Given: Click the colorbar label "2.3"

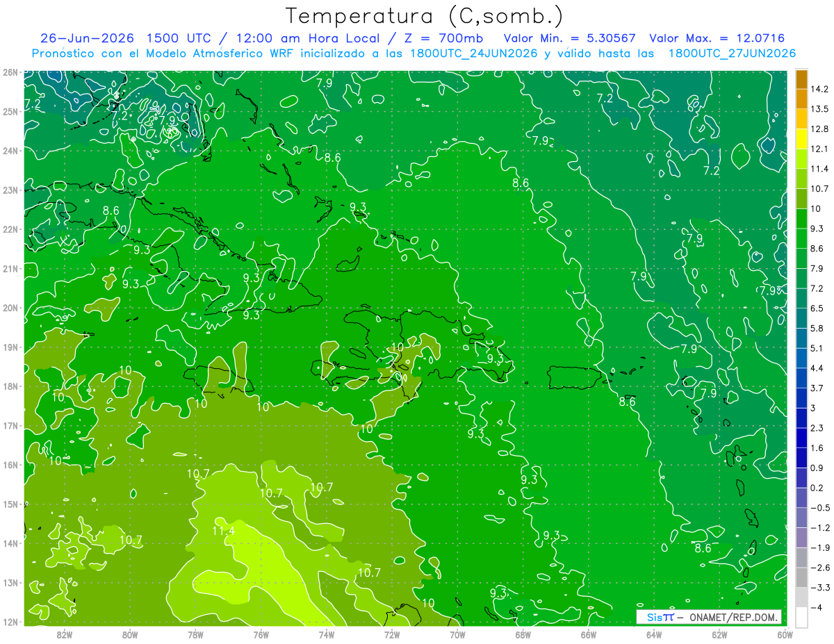Looking at the screenshot, I should tap(817, 428).
